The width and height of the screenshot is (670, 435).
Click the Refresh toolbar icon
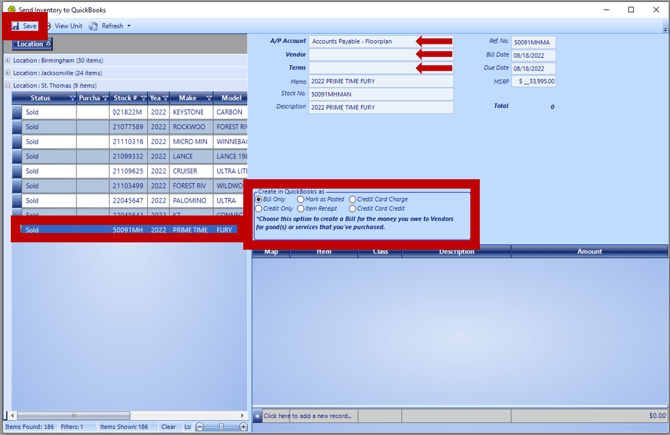point(93,26)
